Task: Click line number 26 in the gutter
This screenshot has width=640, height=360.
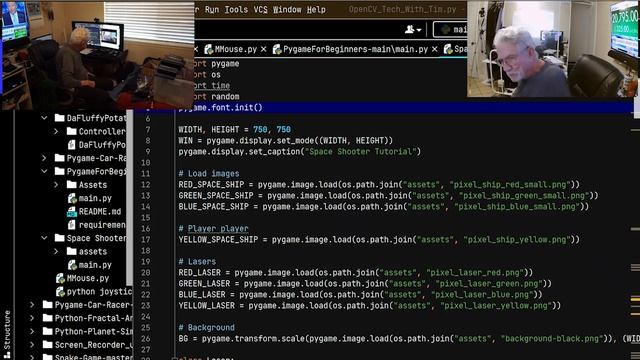Action: [146, 339]
